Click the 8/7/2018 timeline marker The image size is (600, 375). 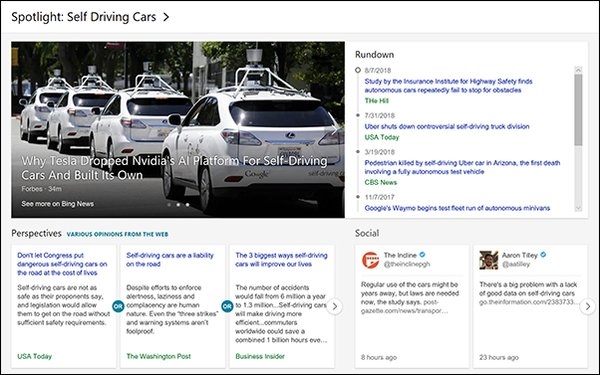pos(357,70)
